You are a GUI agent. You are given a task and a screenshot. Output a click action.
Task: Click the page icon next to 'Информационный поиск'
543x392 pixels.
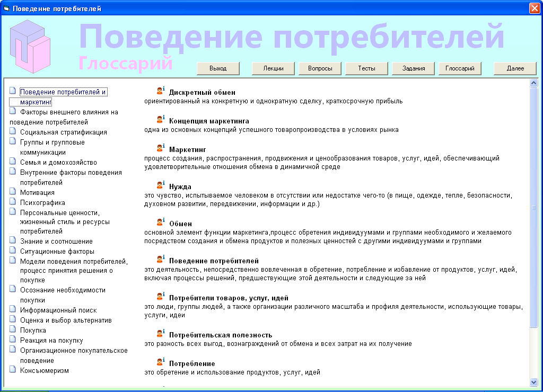(13, 309)
